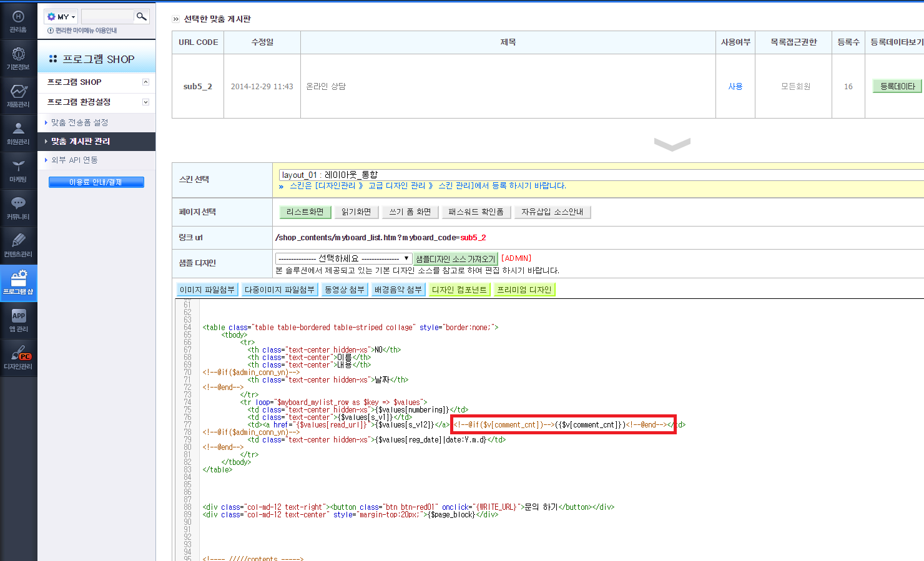Click the search input field beside MY
The width and height of the screenshot is (924, 561).
click(x=107, y=17)
